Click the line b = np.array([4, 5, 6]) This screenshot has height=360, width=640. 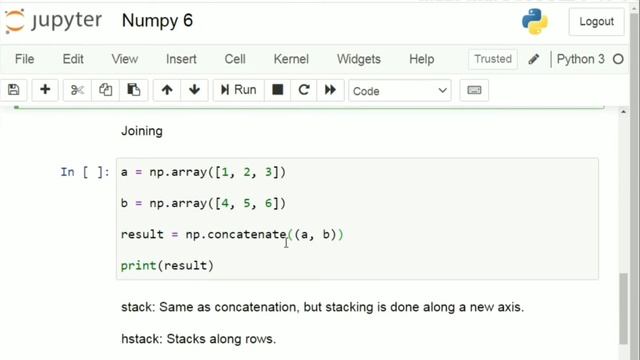(x=203, y=203)
